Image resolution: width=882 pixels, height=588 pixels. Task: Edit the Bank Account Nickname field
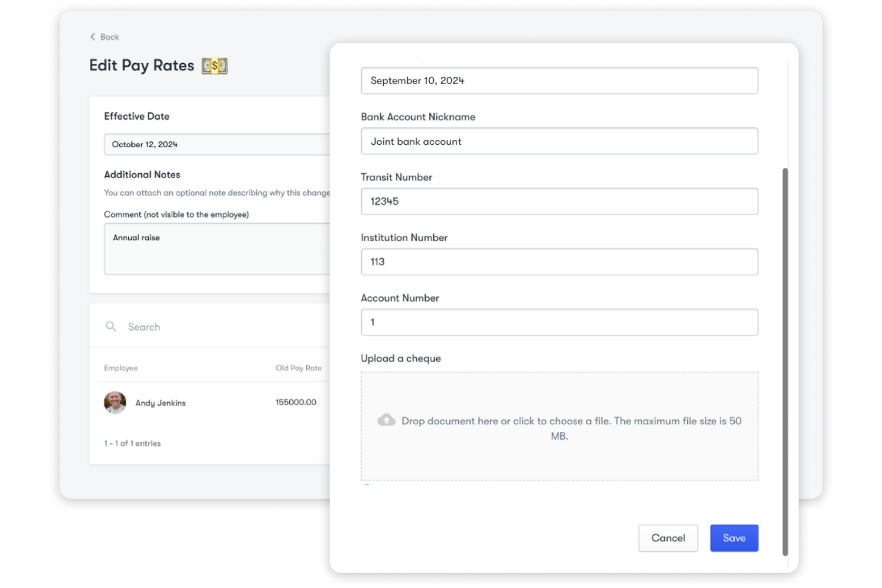tap(559, 142)
